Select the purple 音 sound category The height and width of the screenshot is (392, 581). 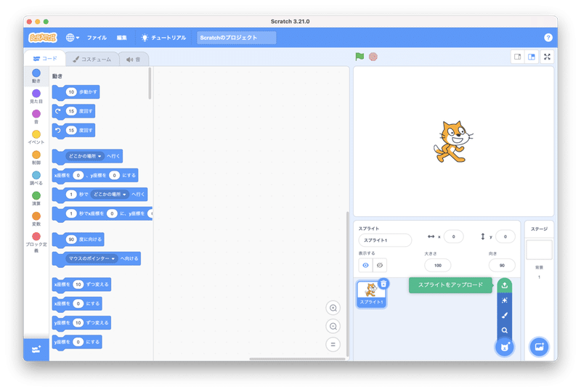tap(36, 116)
